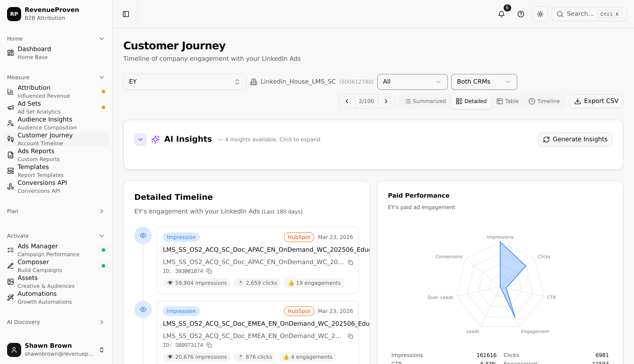Click the Ad Sets megaphone icon
The width and height of the screenshot is (634, 364).
pos(11,107)
